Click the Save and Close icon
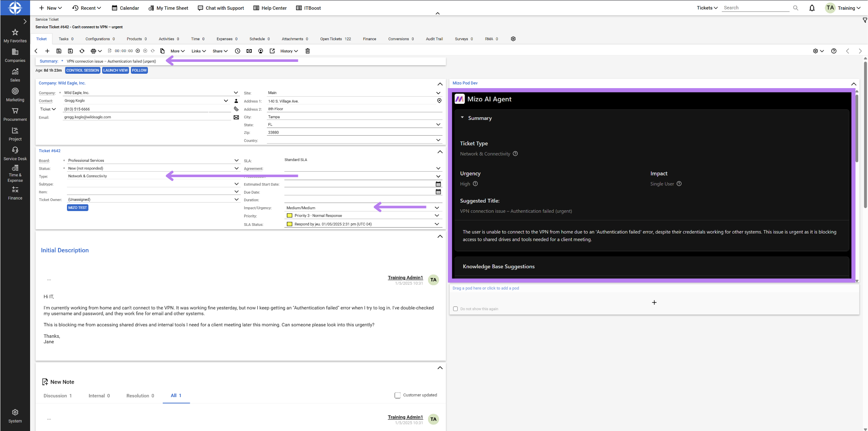The image size is (868, 431). 70,51
